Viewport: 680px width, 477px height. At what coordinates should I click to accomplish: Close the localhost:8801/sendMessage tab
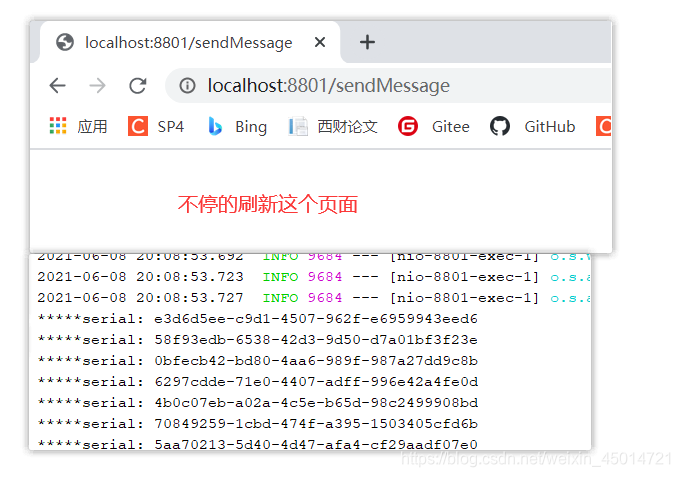320,42
